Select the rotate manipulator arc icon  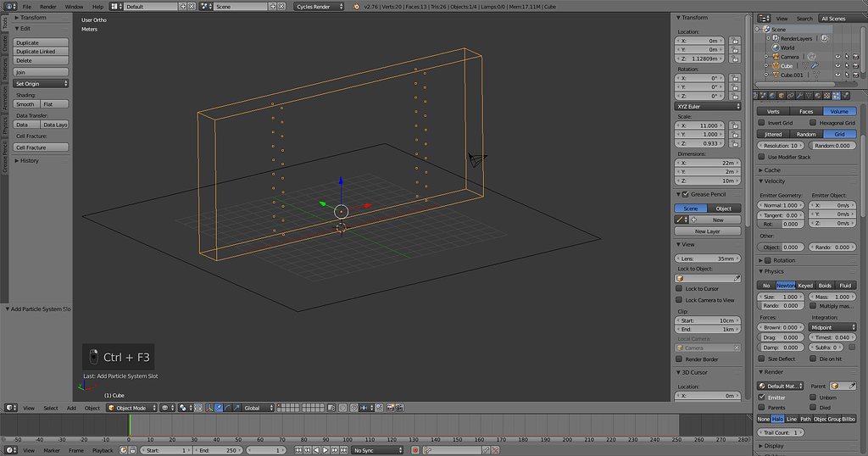(227, 408)
